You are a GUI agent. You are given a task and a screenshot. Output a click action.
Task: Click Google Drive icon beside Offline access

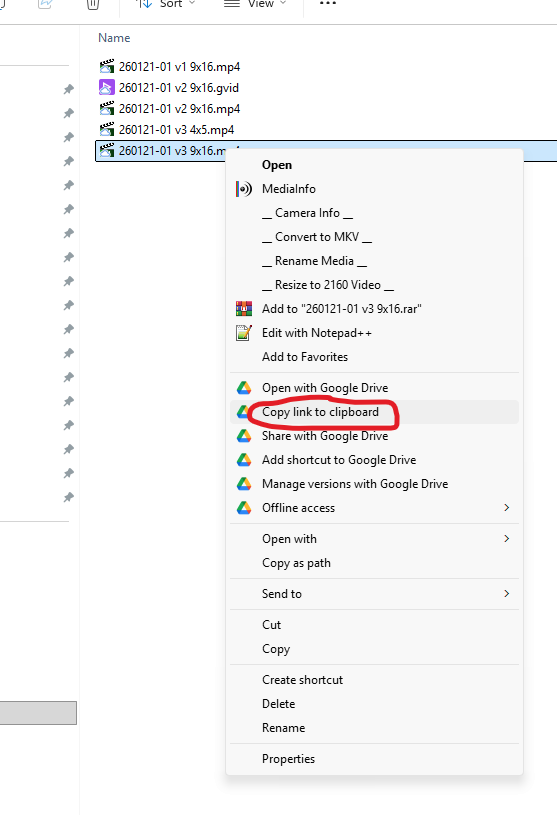click(x=244, y=507)
